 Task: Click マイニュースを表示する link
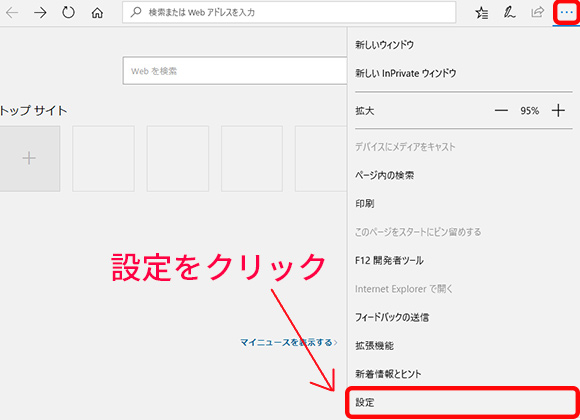pos(289,342)
